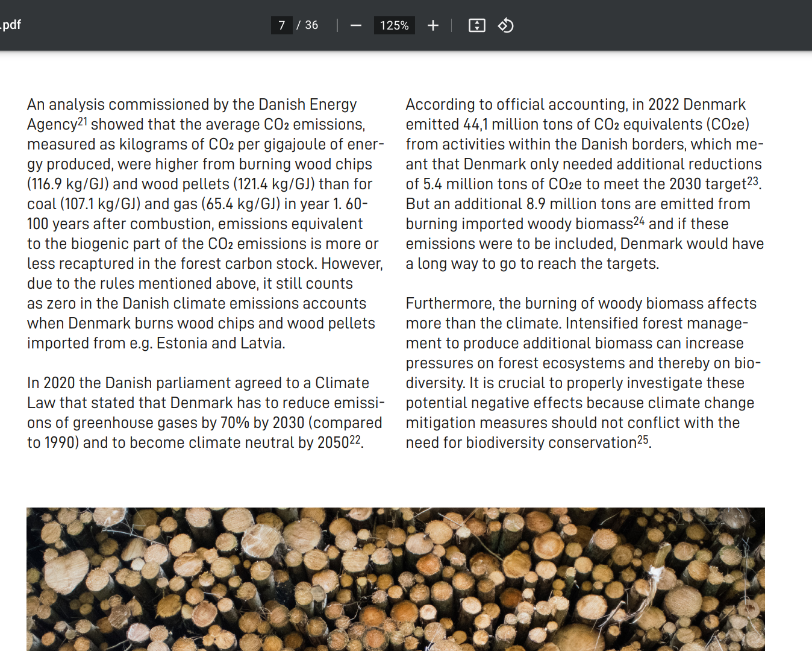The image size is (812, 651).
Task: Follow footnote 24 after woody biomass
Action: [x=639, y=221]
